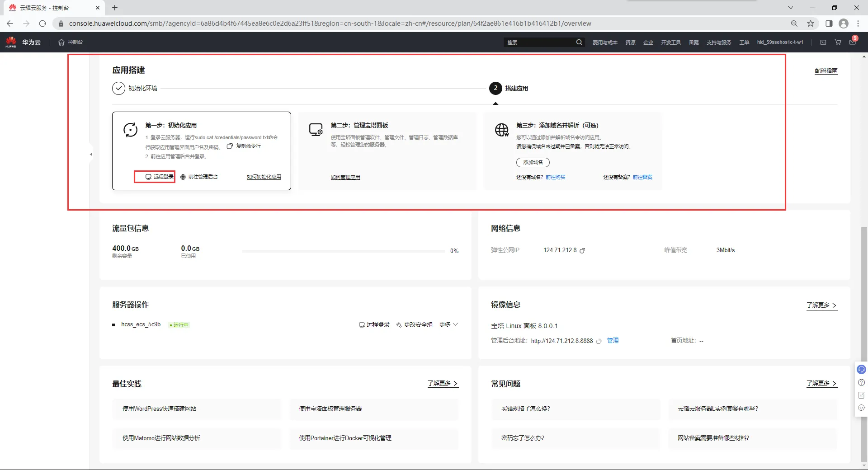The image size is (868, 470).
Task: Open a new browser tab
Action: click(115, 8)
